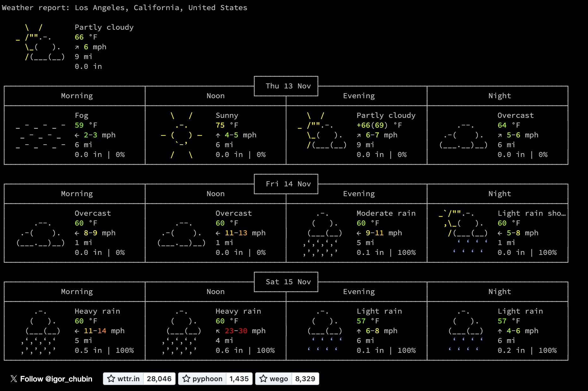
Task: Click the Sunny condition text
Action: click(227, 115)
